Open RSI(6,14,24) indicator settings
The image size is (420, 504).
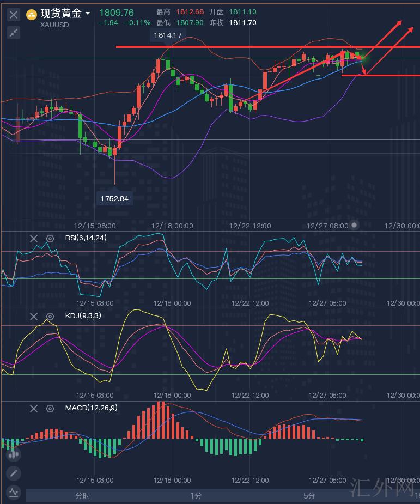click(50, 238)
